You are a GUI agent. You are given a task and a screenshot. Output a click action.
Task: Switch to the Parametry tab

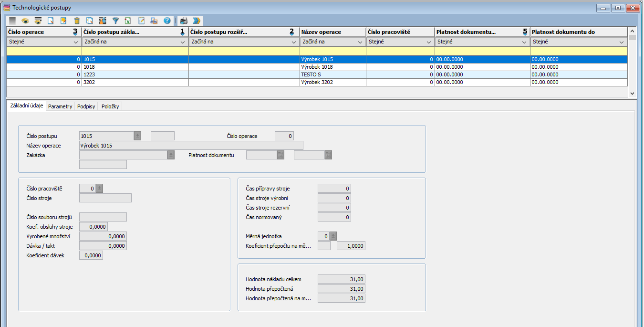60,106
